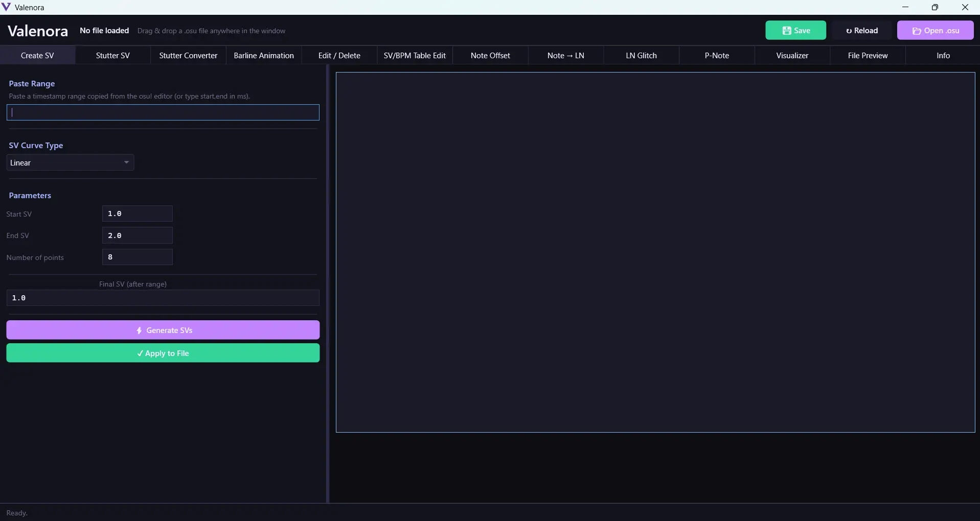
Task: Click the 'Drag & drop a .osu file' hint
Action: [x=211, y=31]
